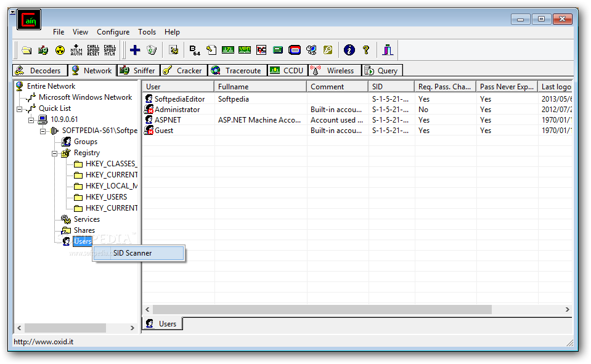Click the CHALL SPOOF RESET icon
Screen dimensions: 591x364
(93, 50)
